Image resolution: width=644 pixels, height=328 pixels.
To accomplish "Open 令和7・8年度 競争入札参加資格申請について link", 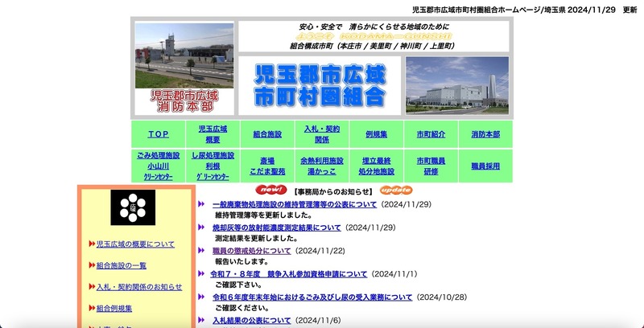I will point(290,274).
